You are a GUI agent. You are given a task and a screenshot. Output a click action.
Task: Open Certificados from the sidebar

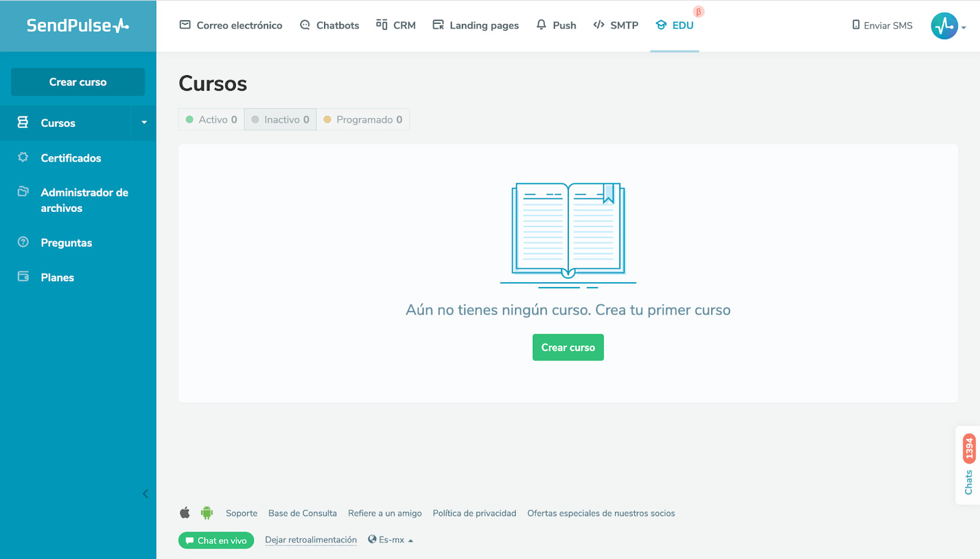click(70, 158)
